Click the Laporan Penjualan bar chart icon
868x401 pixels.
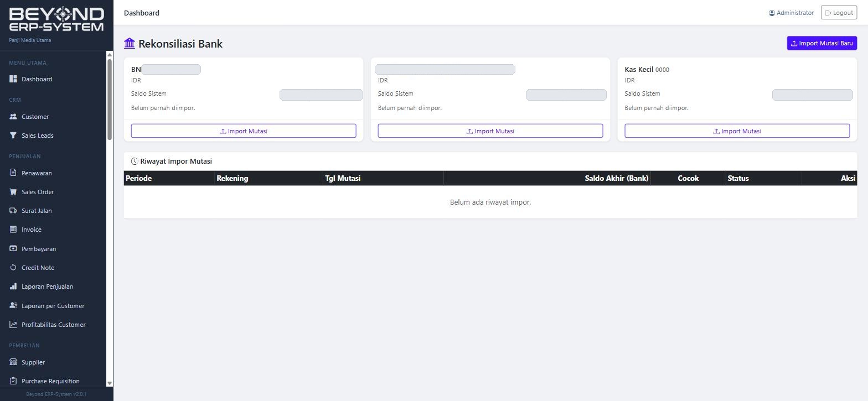tap(13, 287)
